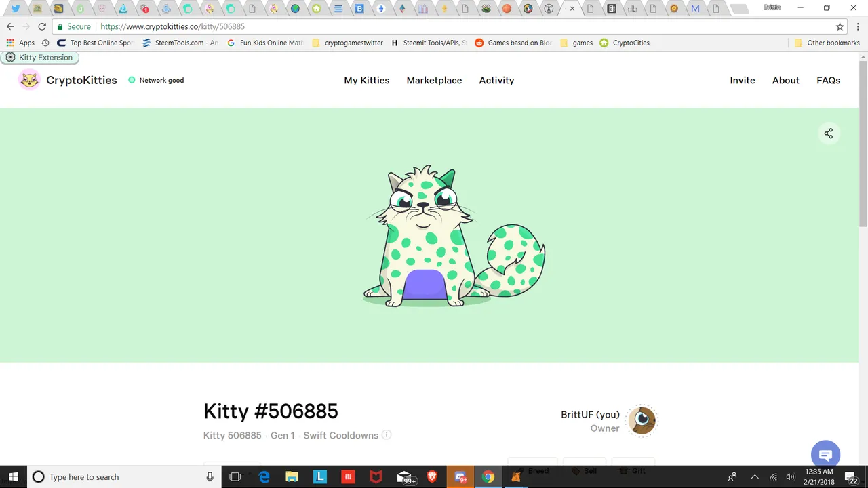Viewport: 868px width, 488px height.
Task: Open About page
Action: click(x=786, y=80)
